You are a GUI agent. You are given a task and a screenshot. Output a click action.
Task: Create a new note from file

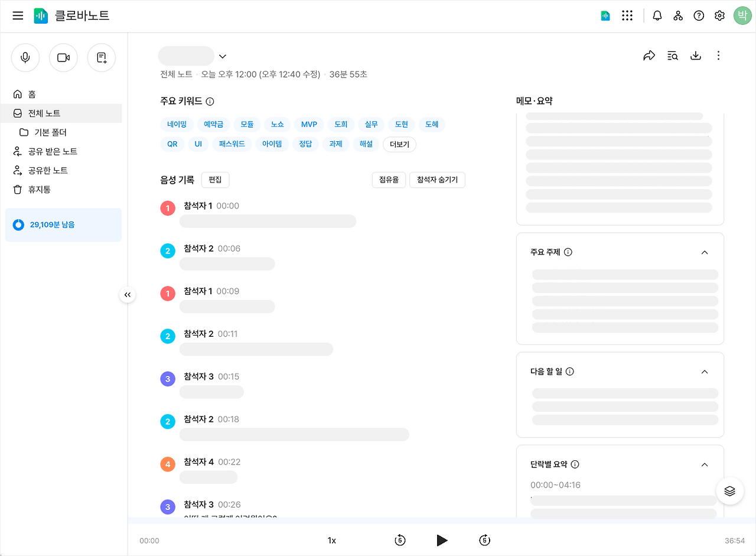tap(102, 58)
